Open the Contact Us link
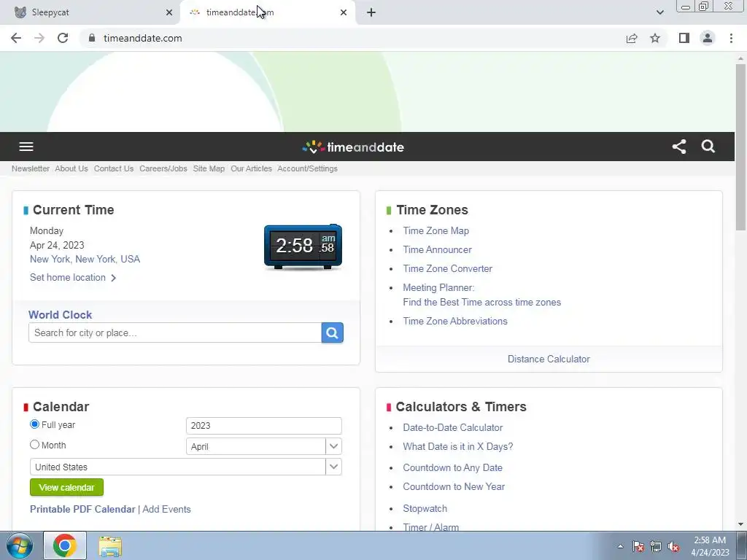This screenshot has width=747, height=560. pyautogui.click(x=114, y=168)
